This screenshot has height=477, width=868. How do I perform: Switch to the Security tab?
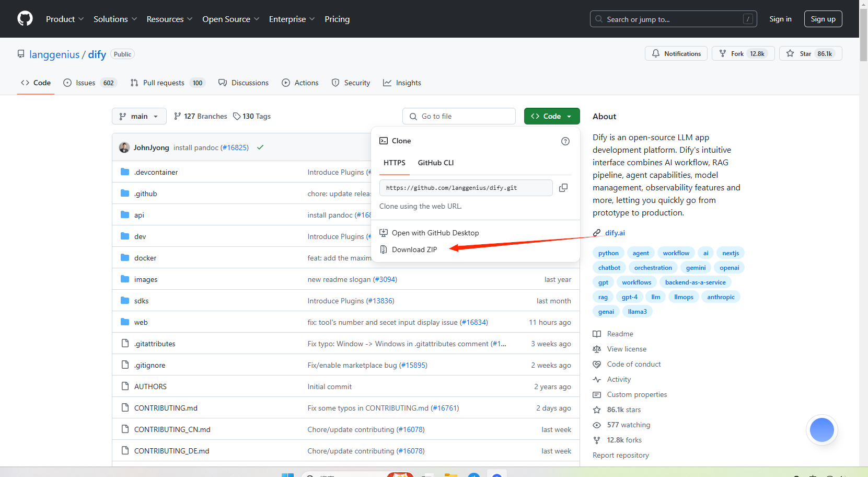(x=351, y=83)
